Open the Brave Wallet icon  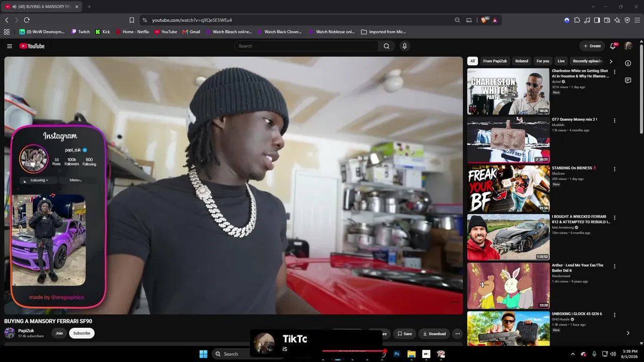(607, 20)
